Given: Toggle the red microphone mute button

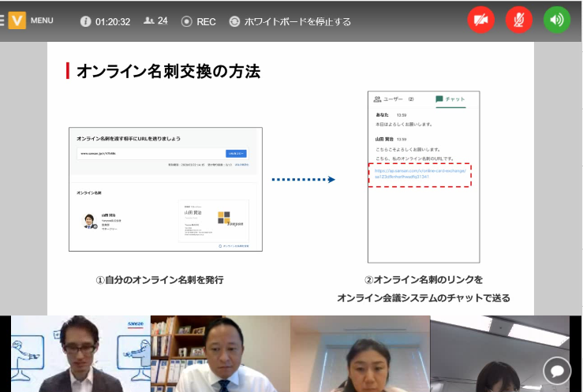Looking at the screenshot, I should 518,21.
